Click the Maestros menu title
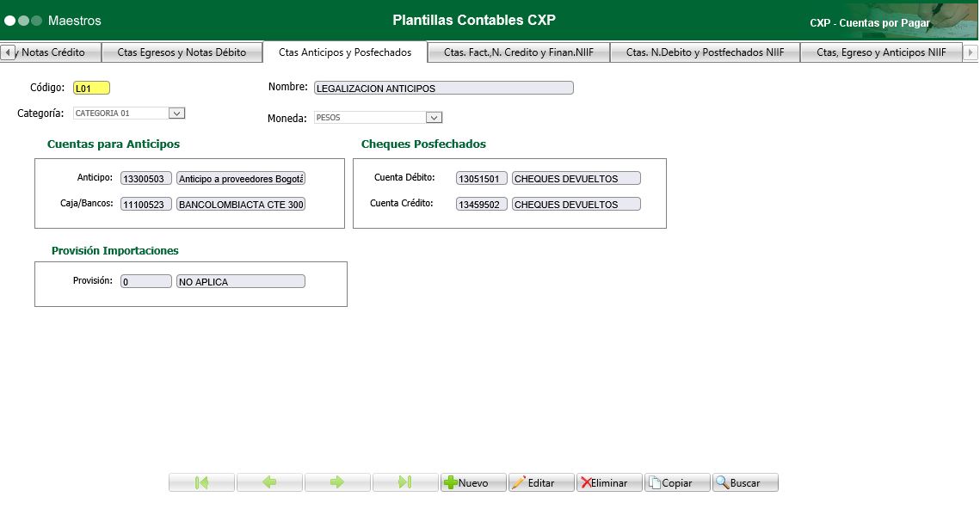 click(x=74, y=21)
